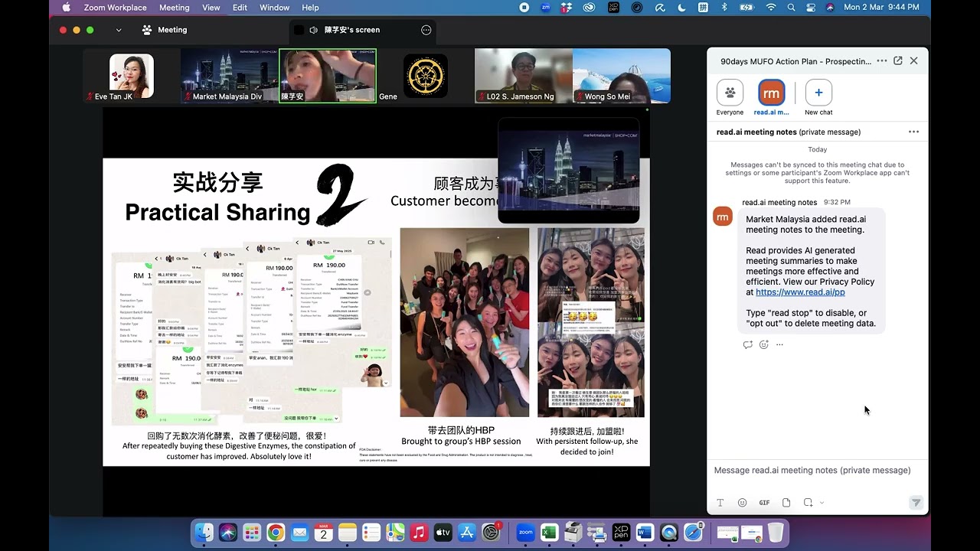Image resolution: width=980 pixels, height=551 pixels.
Task: Open Music app from the Dock
Action: 419,532
